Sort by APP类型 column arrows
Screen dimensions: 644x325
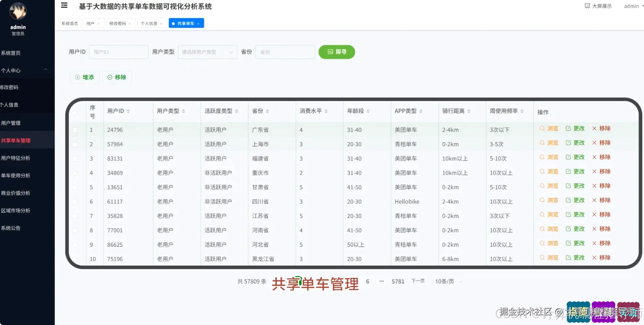coord(421,111)
